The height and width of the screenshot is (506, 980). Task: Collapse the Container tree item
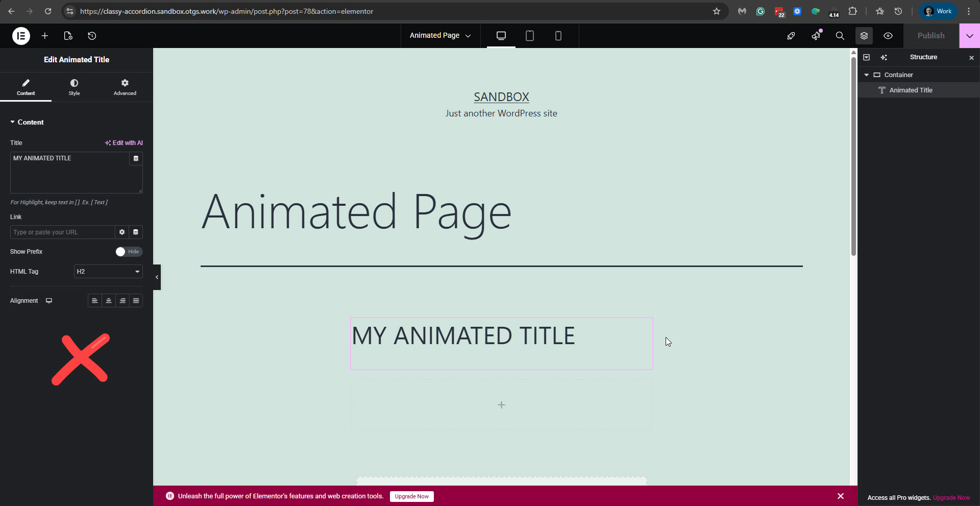[x=866, y=75]
